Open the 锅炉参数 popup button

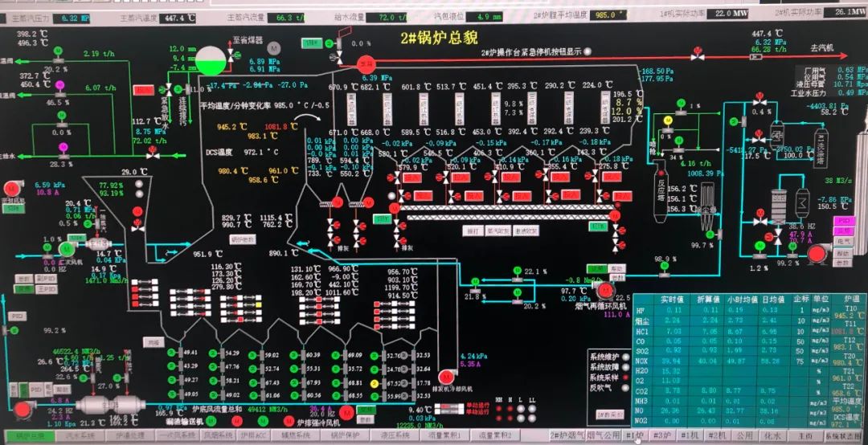242,239
